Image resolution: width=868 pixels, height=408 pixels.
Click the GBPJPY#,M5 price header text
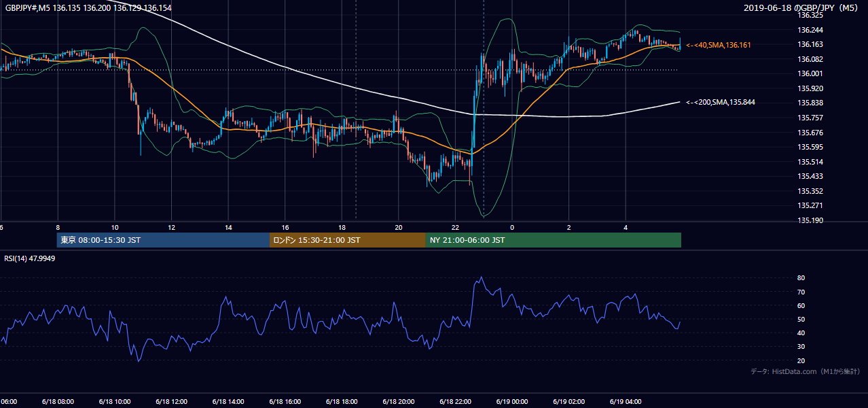(x=88, y=7)
